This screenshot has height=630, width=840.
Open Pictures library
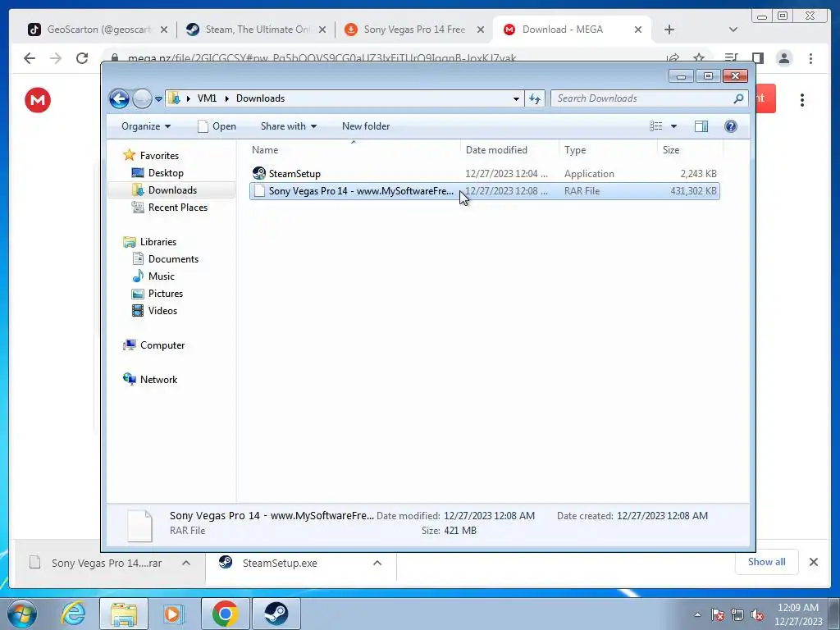click(x=166, y=294)
